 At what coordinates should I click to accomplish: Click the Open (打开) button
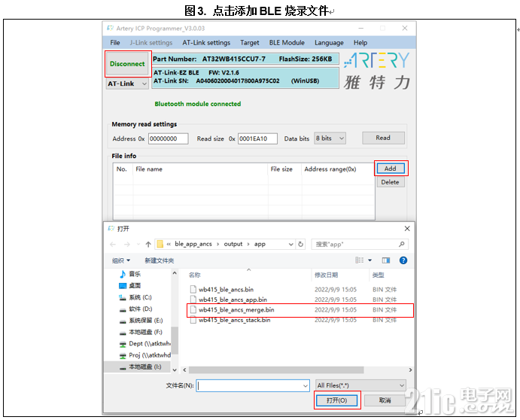337,400
